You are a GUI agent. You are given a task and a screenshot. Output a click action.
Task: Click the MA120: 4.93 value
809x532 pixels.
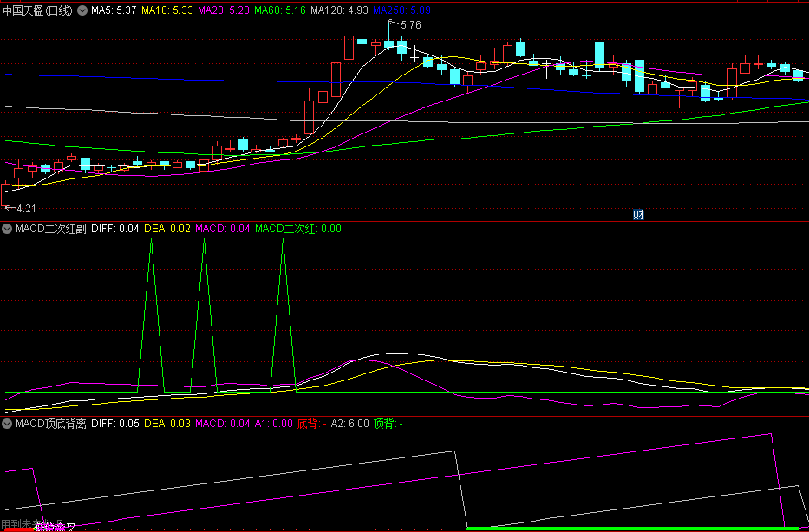click(341, 10)
